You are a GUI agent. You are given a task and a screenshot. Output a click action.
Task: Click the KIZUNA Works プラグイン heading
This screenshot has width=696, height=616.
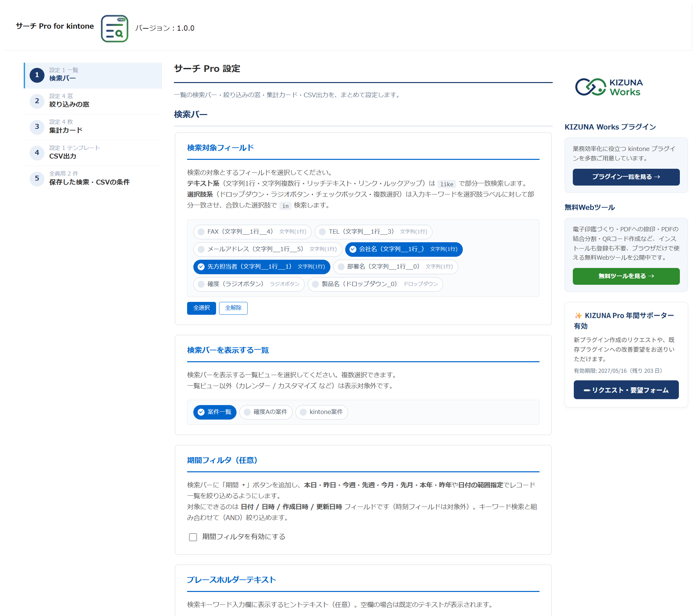[610, 127]
